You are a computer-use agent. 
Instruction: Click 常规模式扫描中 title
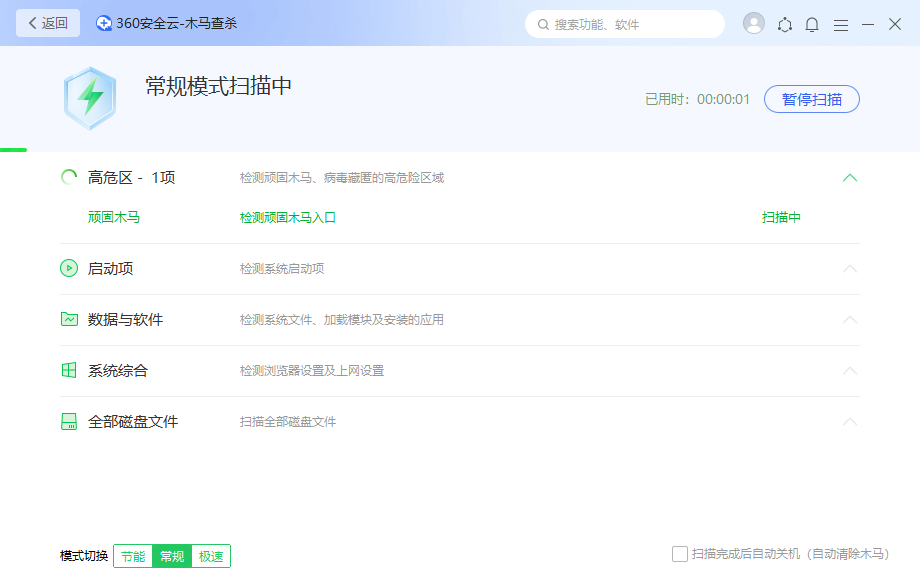point(218,86)
